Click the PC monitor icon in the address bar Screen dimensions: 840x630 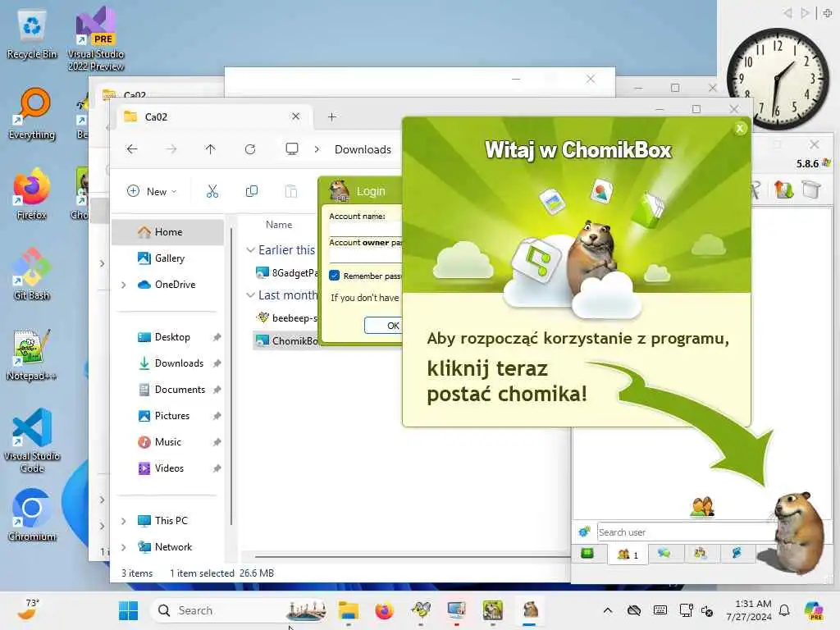[292, 149]
